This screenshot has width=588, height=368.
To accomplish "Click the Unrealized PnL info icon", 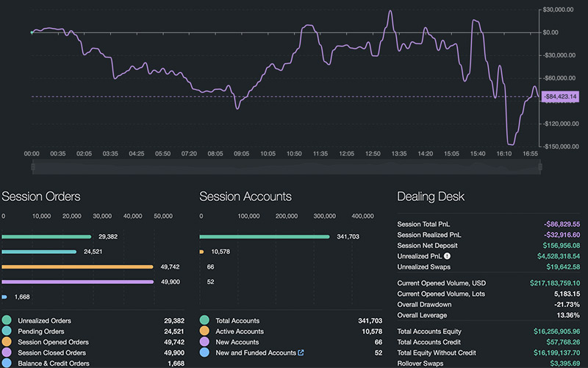I will [447, 255].
